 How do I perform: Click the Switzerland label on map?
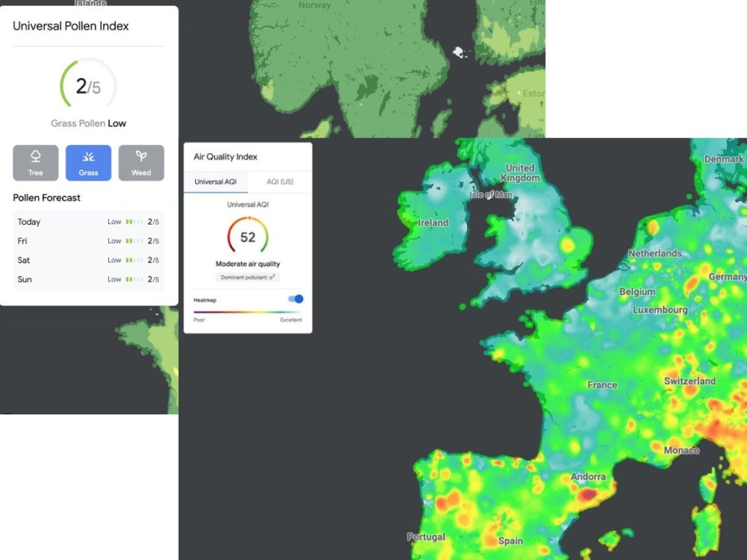pos(689,381)
